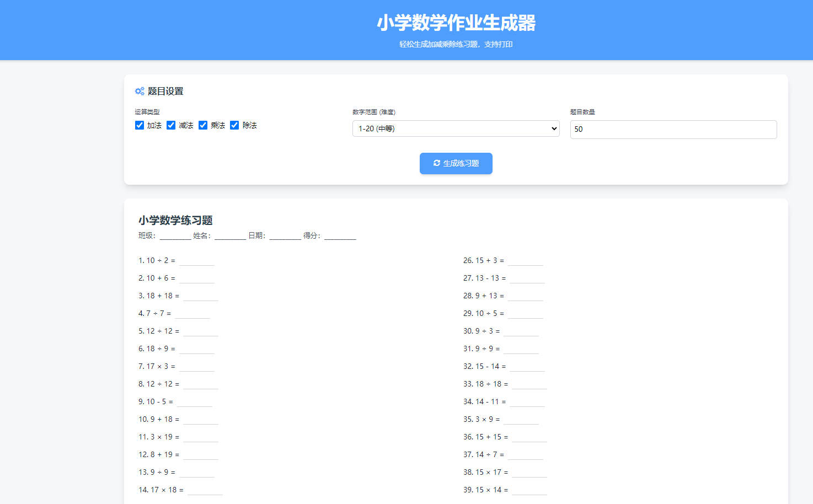Click the 题目数量 input field showing 50

coord(673,129)
